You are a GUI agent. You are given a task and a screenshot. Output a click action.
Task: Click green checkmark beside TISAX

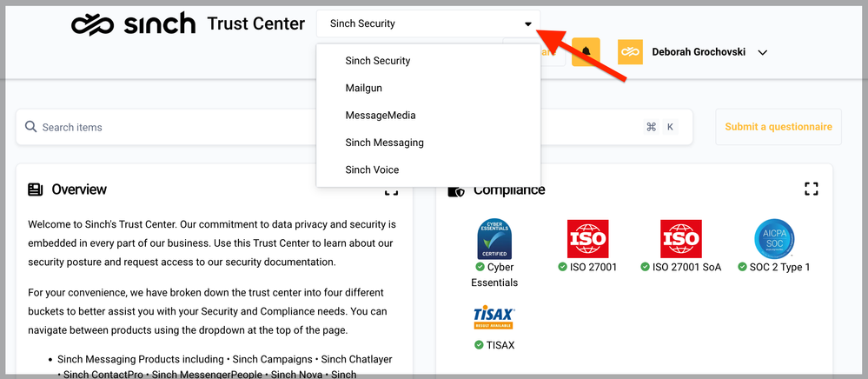tap(479, 345)
